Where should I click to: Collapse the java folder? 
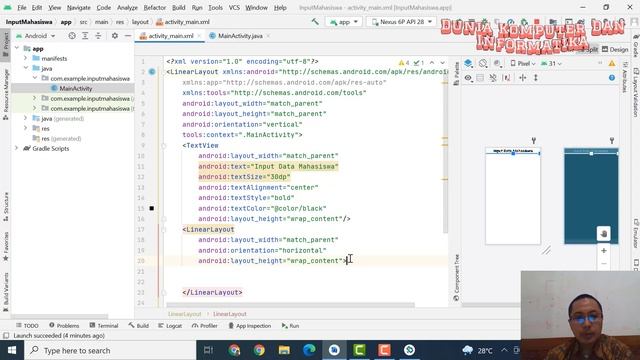(x=26, y=68)
